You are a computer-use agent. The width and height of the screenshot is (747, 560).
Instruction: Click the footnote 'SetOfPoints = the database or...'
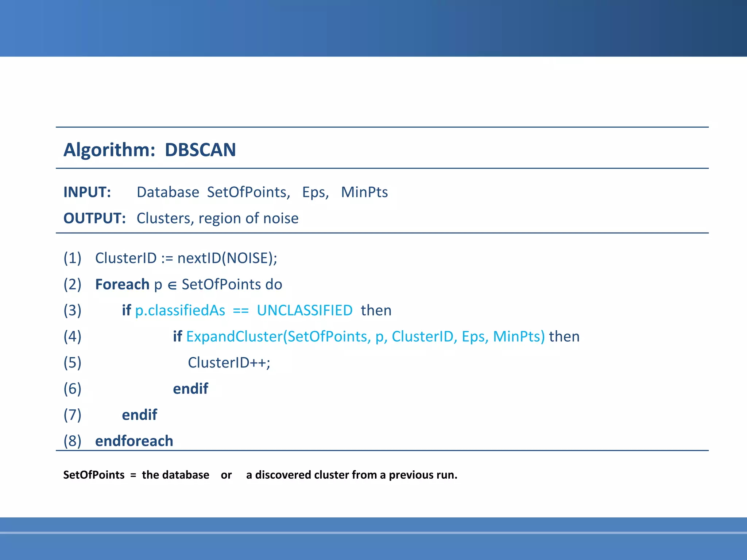pyautogui.click(x=260, y=475)
